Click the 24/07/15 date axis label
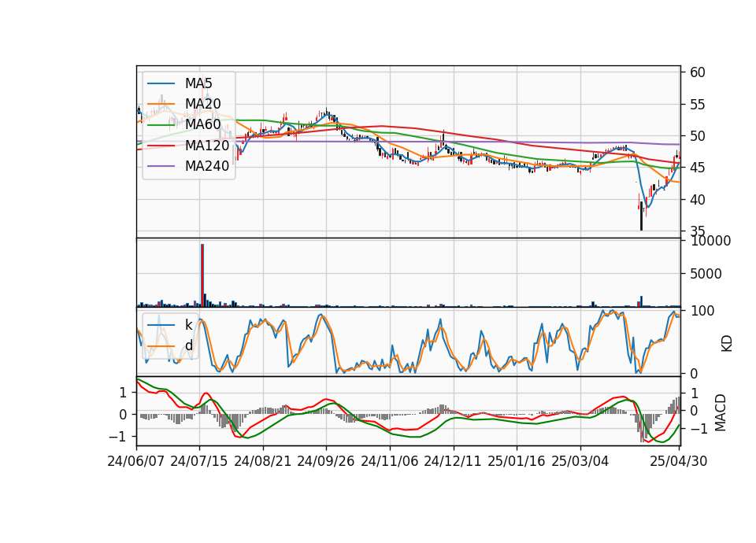The height and width of the screenshot is (543, 756). pyautogui.click(x=199, y=461)
